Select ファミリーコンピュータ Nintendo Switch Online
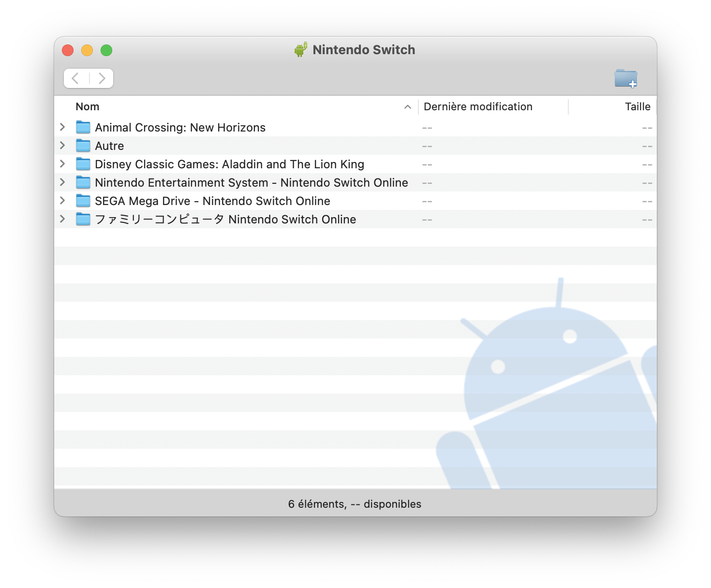Screen dimensions: 711x588 [225, 220]
